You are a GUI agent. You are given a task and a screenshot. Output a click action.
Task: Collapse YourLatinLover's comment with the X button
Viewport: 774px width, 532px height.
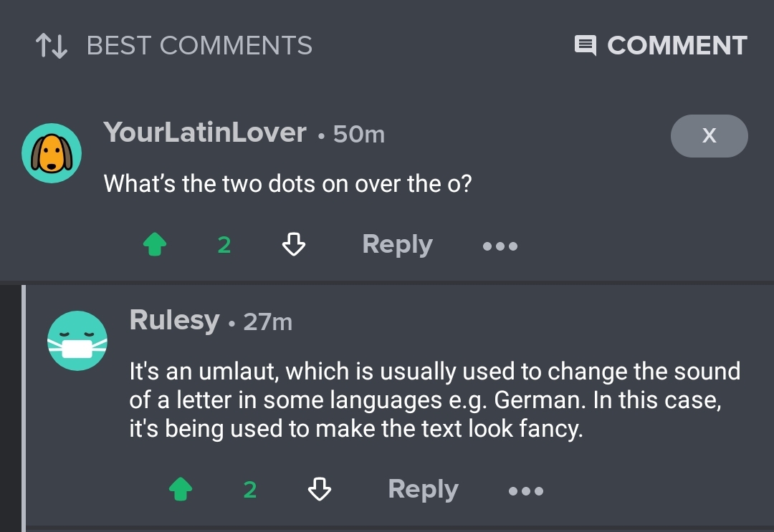(x=709, y=135)
